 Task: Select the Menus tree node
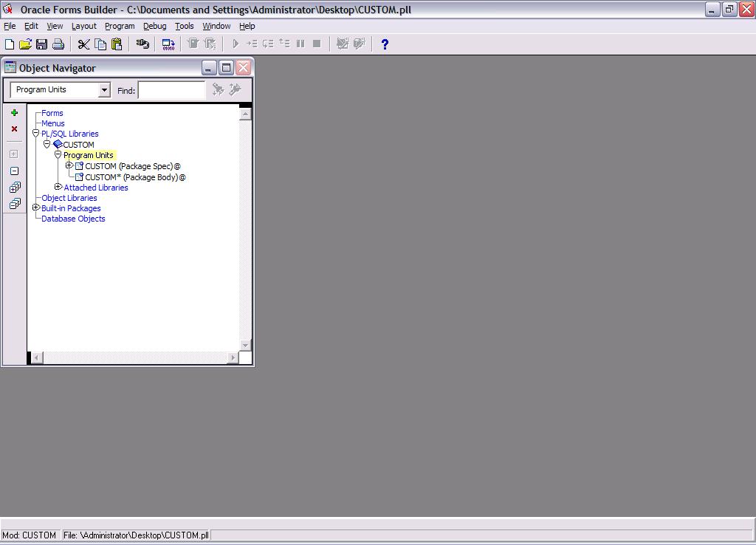point(53,123)
